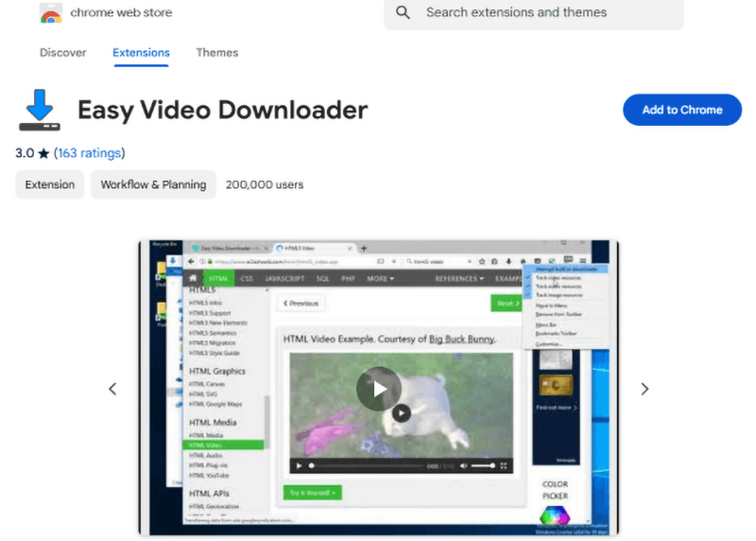This screenshot has width=756, height=541.
Task: Open the REFERENCES dropdown in screenshot navbar
Action: 459,278
